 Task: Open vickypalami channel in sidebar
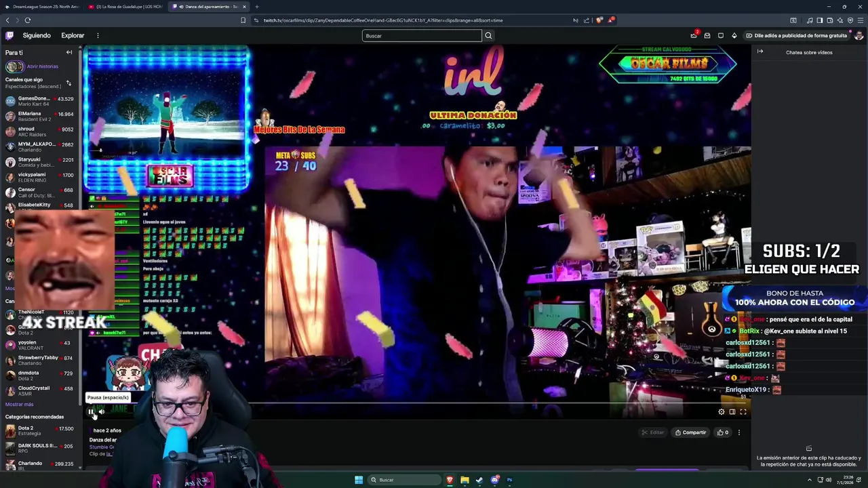[x=39, y=177]
